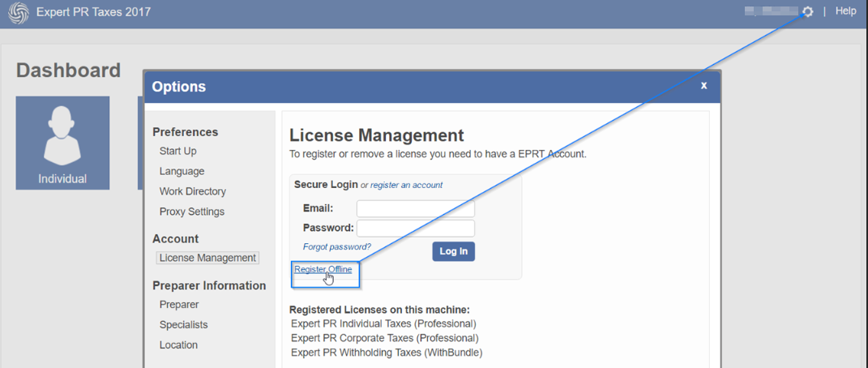Click the Account section header
The width and height of the screenshot is (868, 368).
(x=176, y=239)
